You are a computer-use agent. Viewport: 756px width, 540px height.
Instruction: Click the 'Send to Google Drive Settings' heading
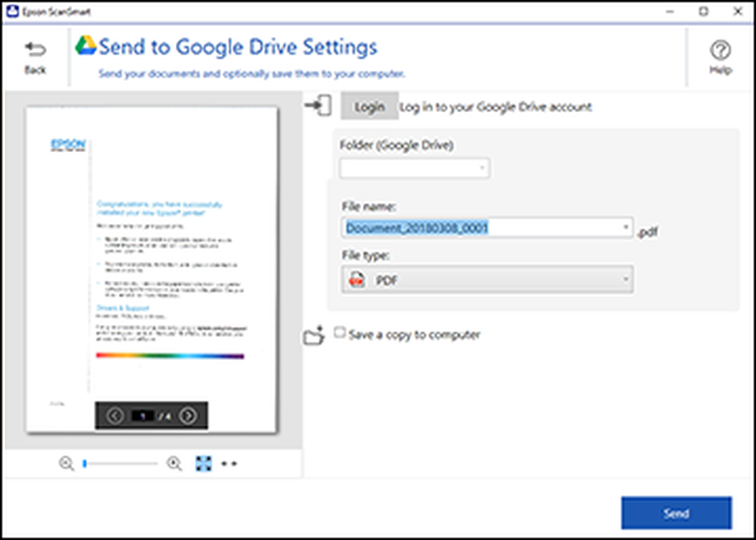(238, 48)
